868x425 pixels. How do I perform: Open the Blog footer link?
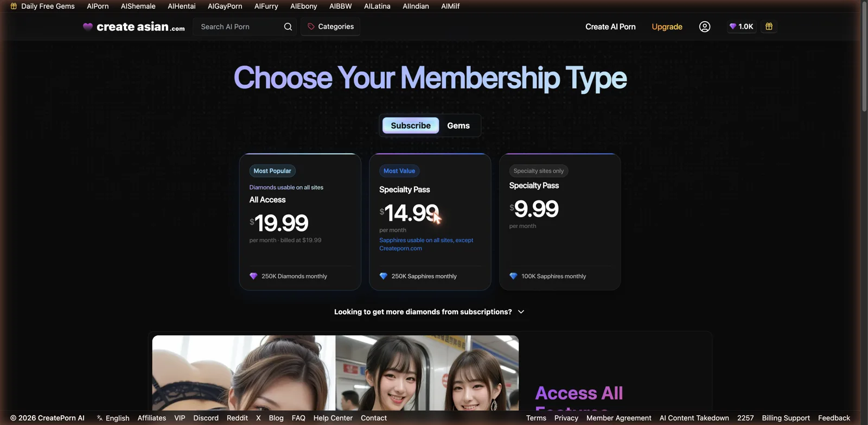click(x=276, y=418)
